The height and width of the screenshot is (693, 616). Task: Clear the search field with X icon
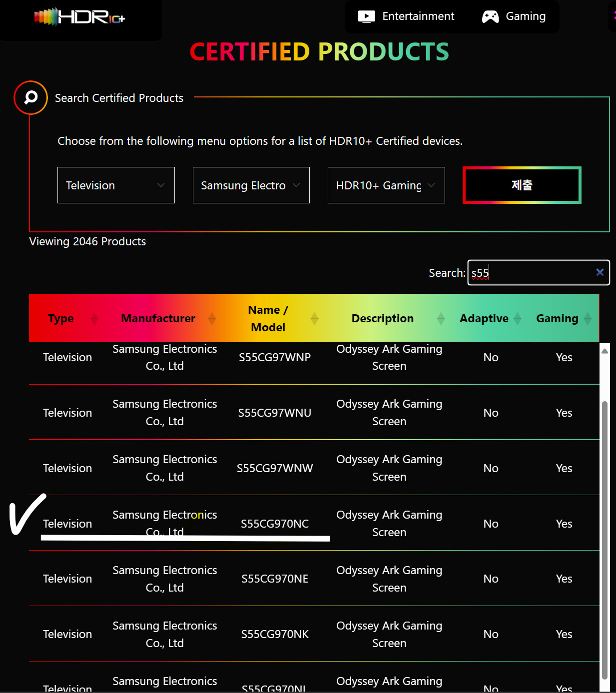point(600,272)
